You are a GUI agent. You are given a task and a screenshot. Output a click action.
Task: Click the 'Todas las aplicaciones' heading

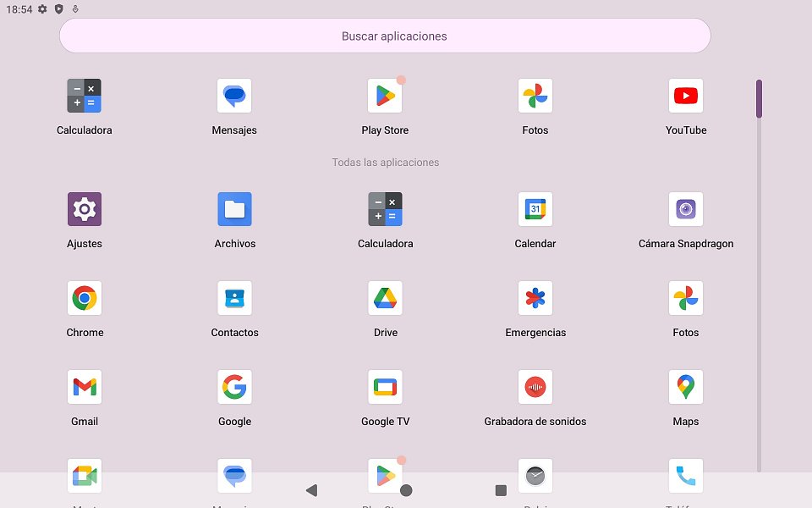[x=386, y=163]
